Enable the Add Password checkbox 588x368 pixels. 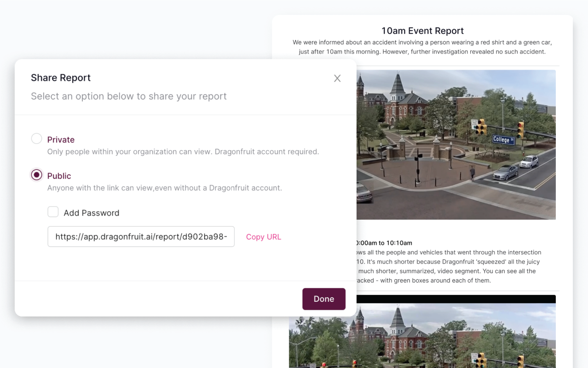(x=53, y=212)
